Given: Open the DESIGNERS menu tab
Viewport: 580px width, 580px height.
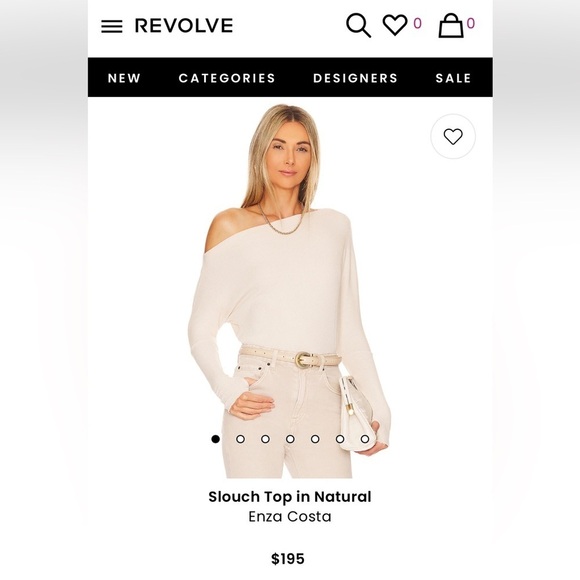Looking at the screenshot, I should click(355, 78).
